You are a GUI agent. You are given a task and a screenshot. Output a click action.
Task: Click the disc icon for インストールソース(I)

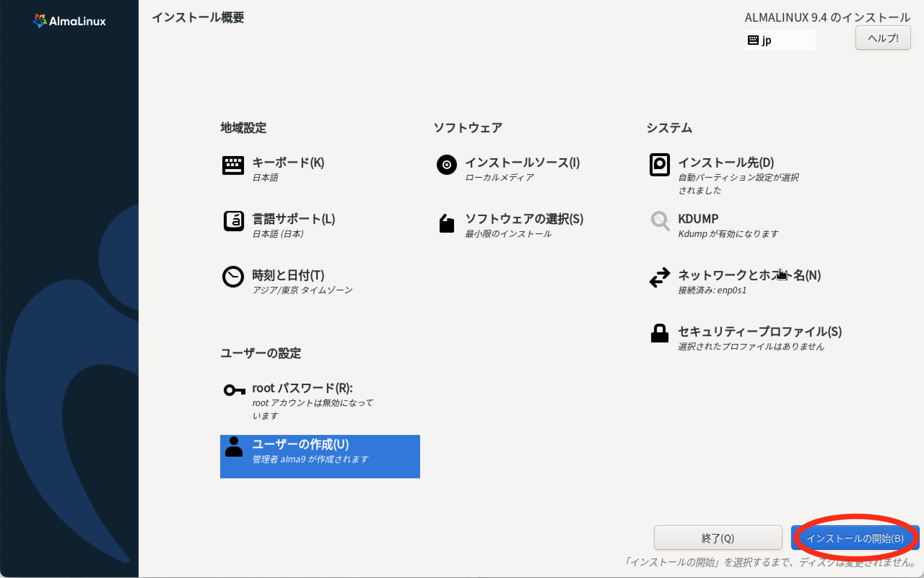(x=446, y=165)
